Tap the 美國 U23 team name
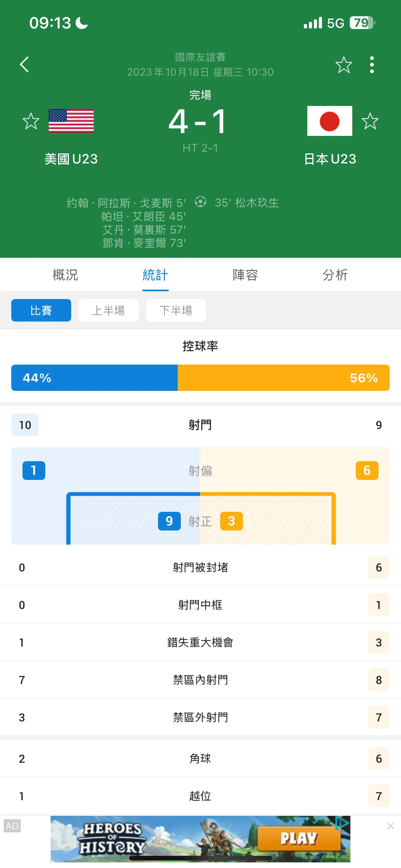The width and height of the screenshot is (401, 868). [x=71, y=159]
